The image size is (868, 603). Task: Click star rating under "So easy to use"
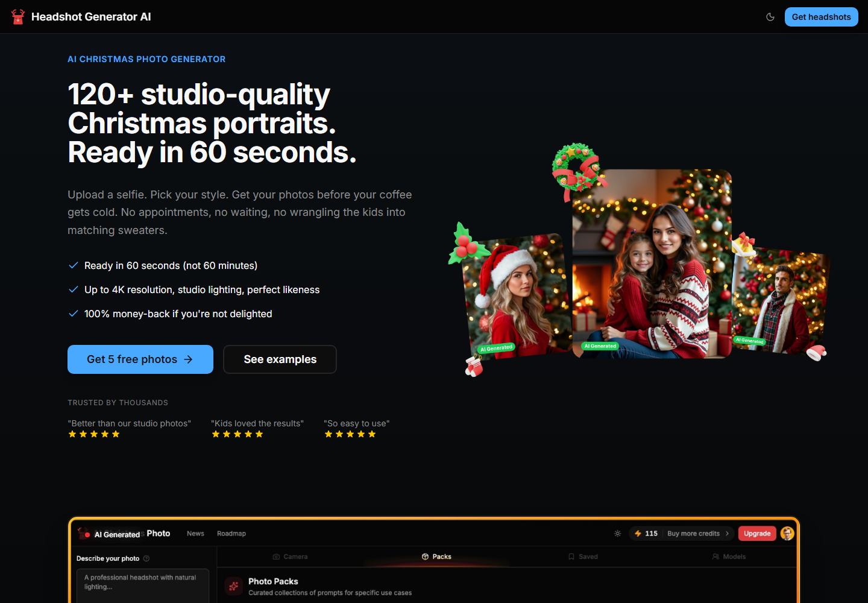[350, 434]
